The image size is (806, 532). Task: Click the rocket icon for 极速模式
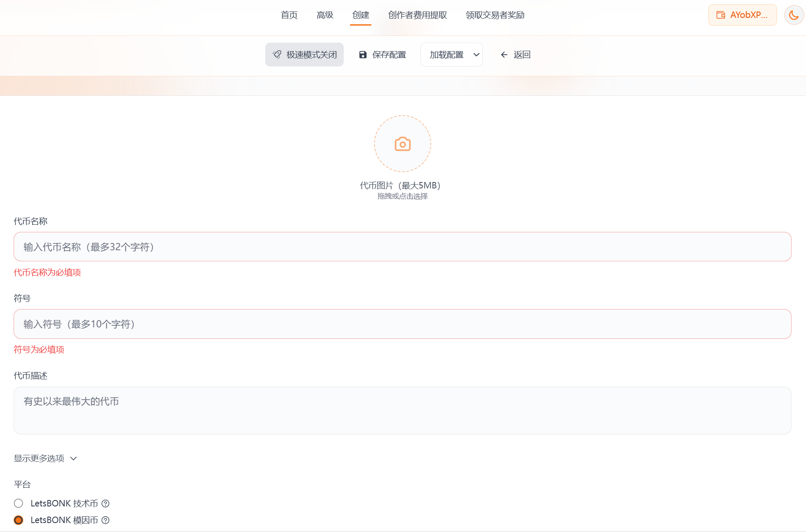click(277, 55)
